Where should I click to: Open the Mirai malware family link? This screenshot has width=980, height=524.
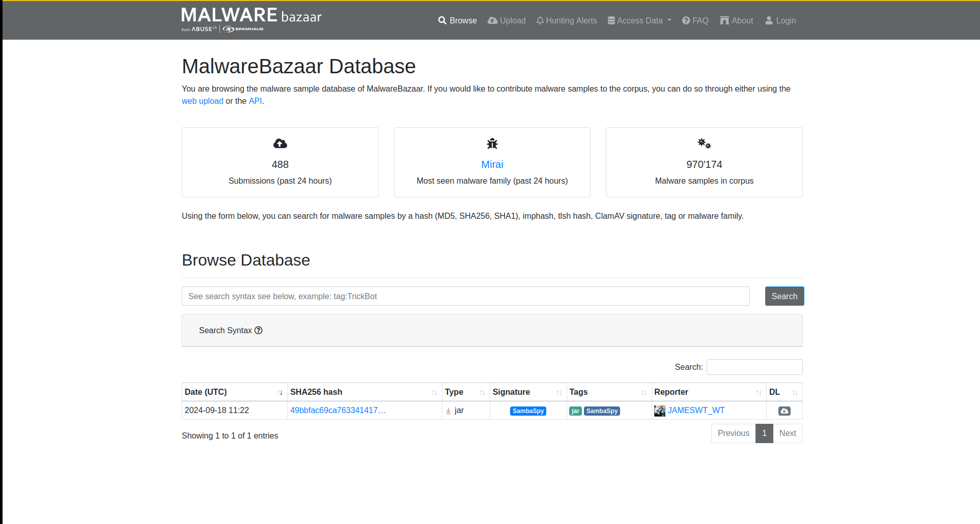tap(492, 164)
